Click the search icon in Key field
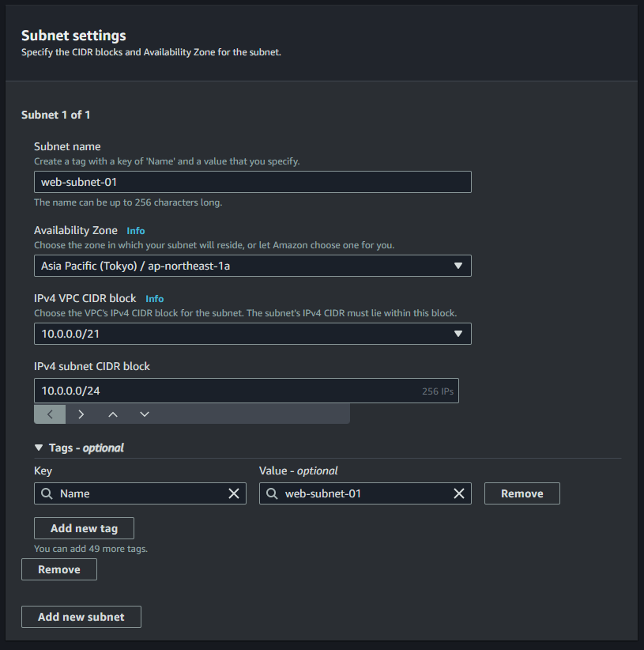 pyautogui.click(x=47, y=493)
